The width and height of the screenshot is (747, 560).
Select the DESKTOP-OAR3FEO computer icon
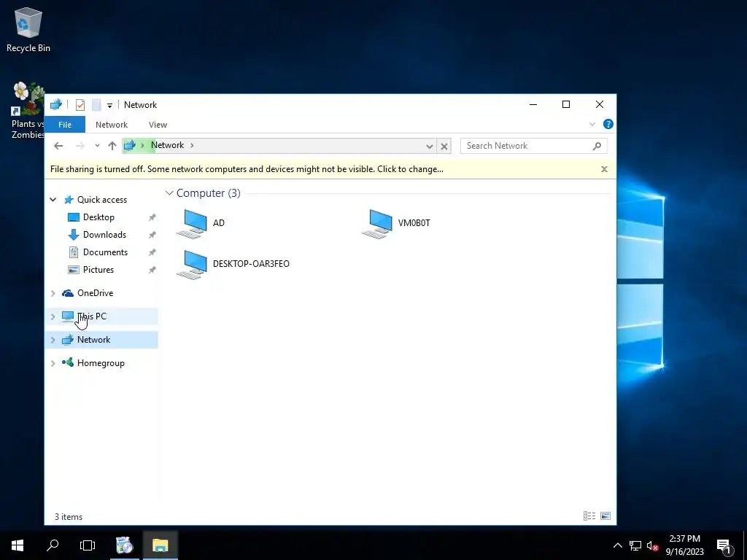(x=192, y=264)
